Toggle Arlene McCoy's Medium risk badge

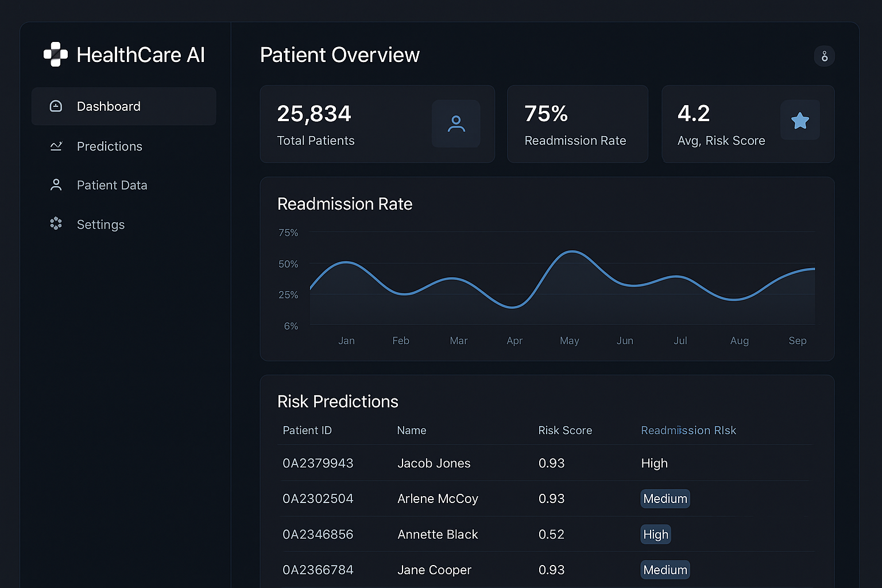tap(664, 498)
